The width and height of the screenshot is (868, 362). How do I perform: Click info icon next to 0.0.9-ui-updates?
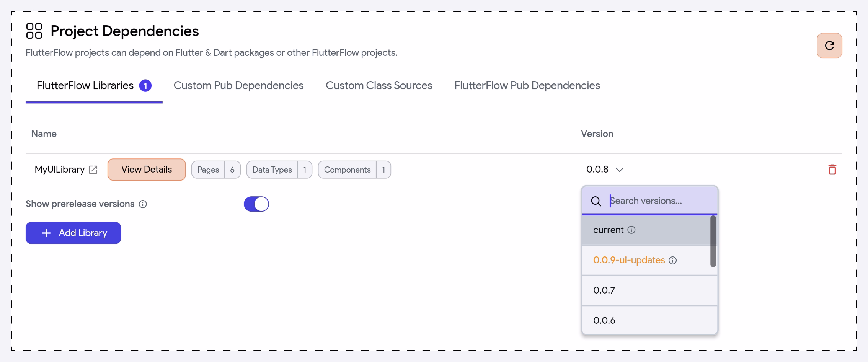[x=672, y=260]
